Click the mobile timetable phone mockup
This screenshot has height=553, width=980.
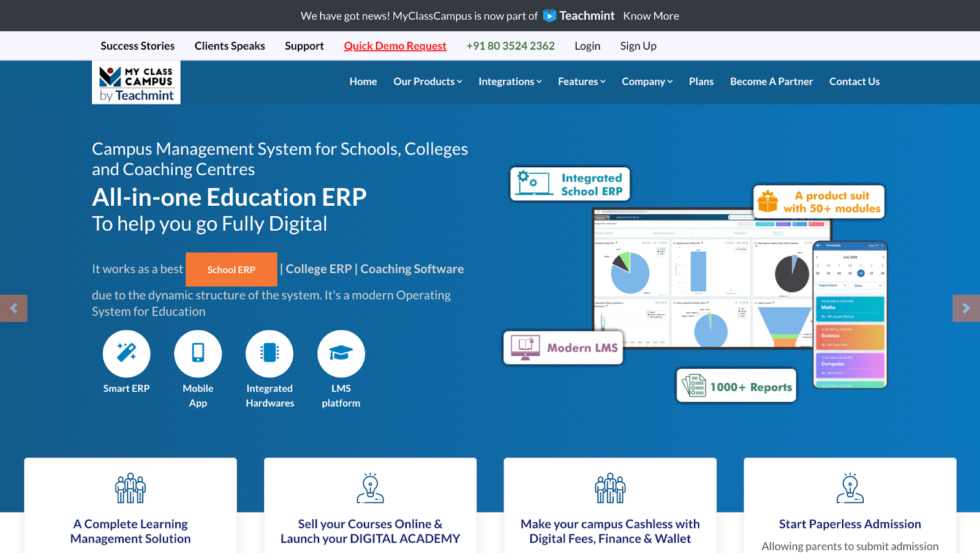[850, 315]
